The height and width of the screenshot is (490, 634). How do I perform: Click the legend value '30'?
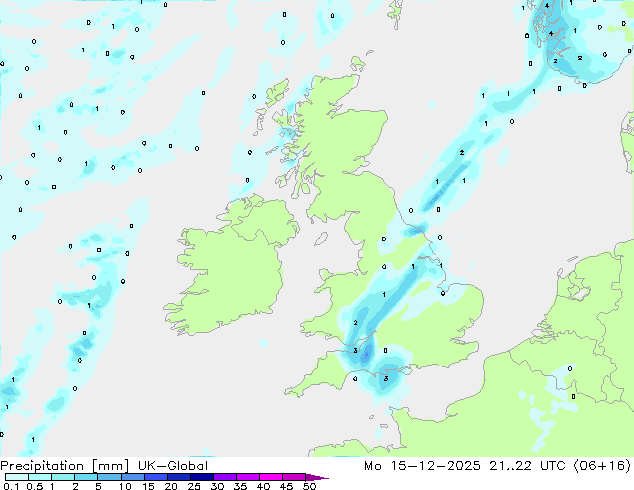pos(217,486)
